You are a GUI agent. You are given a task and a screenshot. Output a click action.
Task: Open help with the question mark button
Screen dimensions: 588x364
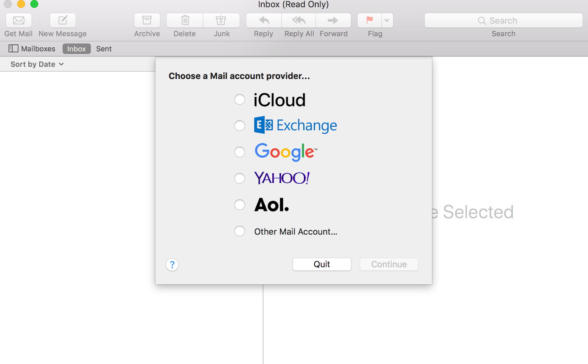(172, 264)
